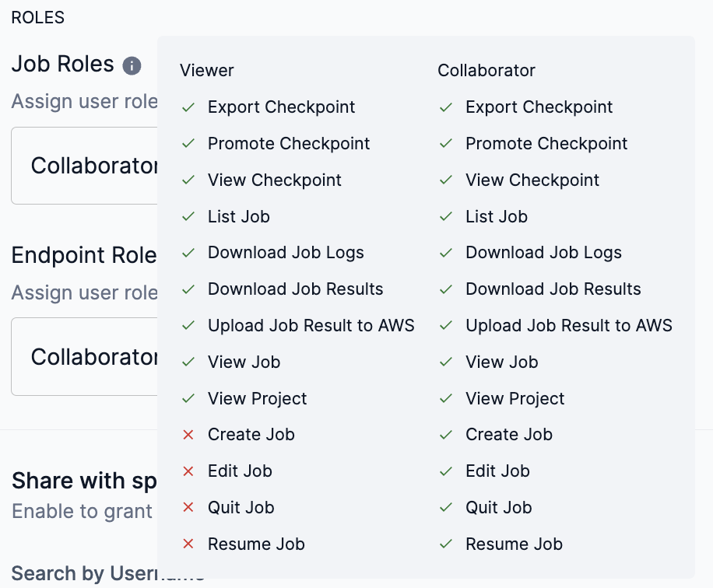Click the Upload Job Result to AWS permission entry
This screenshot has height=588, width=713.
tap(311, 326)
